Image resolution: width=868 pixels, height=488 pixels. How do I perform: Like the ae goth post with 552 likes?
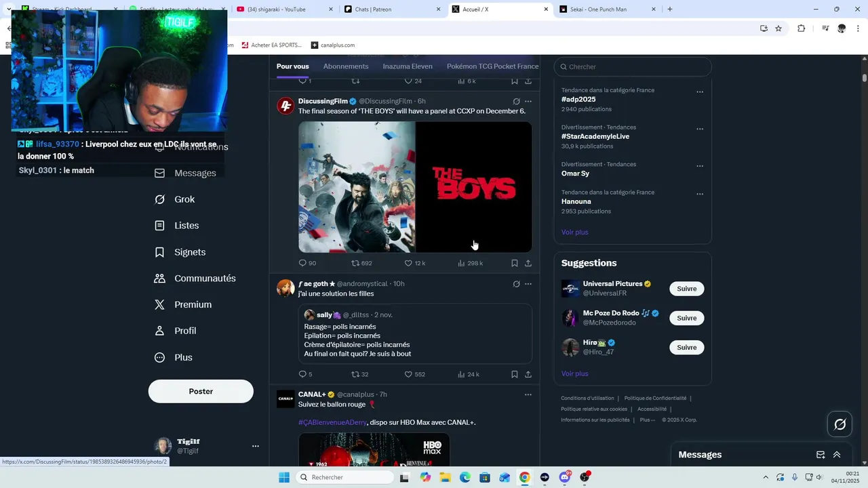tap(414, 374)
